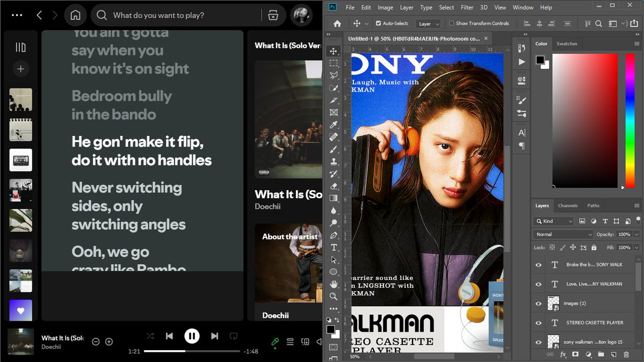Open the Color panel options menu
The image size is (644, 362).
636,44
